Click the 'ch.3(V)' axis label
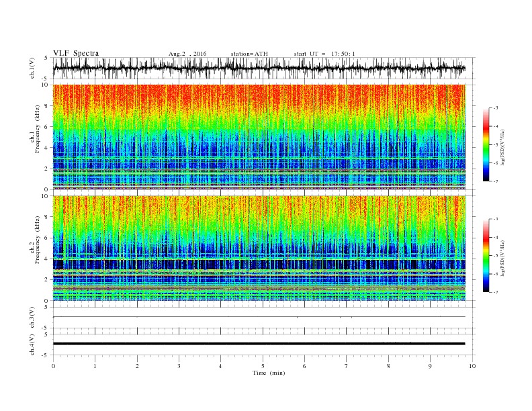Viewport: 532px width, 411px height. click(32, 318)
